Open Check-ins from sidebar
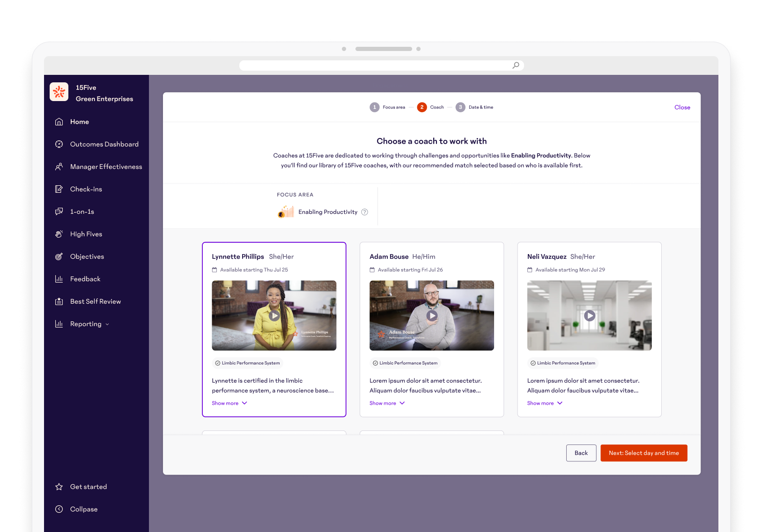The height and width of the screenshot is (532, 769). click(86, 189)
